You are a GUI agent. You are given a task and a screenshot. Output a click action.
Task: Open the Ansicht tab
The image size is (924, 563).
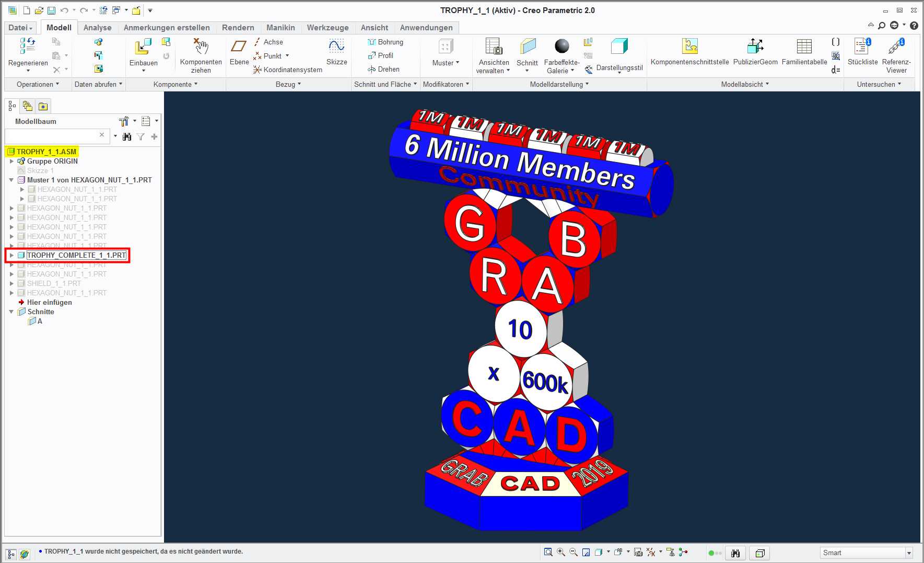tap(375, 28)
